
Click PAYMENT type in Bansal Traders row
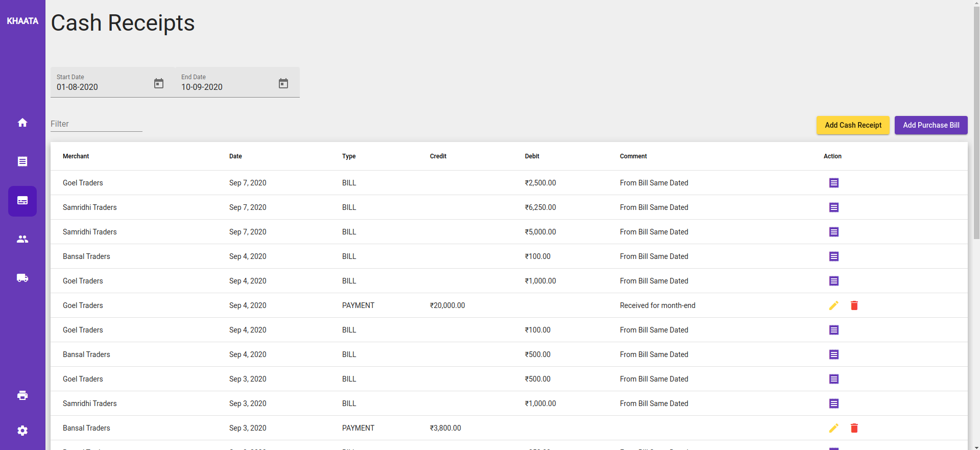pos(358,428)
